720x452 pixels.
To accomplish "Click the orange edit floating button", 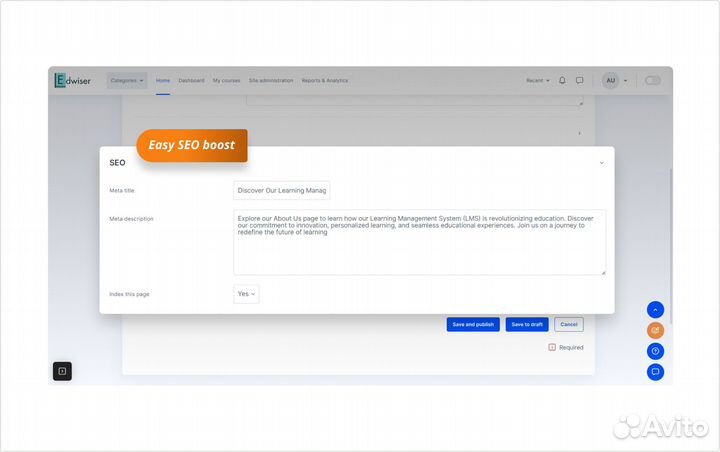I will point(655,330).
